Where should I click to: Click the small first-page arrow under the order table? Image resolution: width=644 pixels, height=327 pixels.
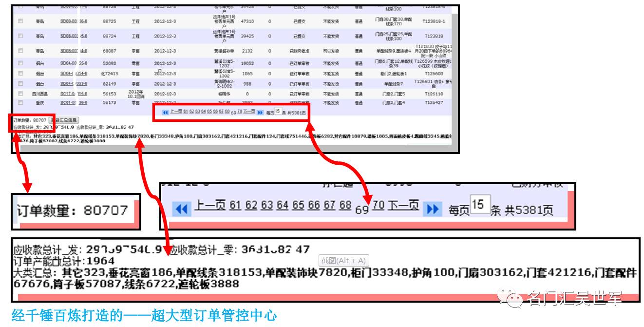pyautogui.click(x=165, y=112)
